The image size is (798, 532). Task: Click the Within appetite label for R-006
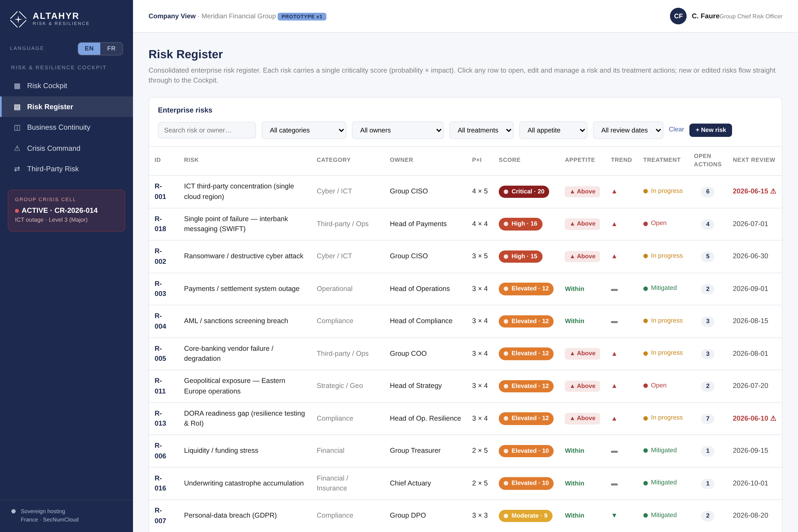click(x=574, y=451)
